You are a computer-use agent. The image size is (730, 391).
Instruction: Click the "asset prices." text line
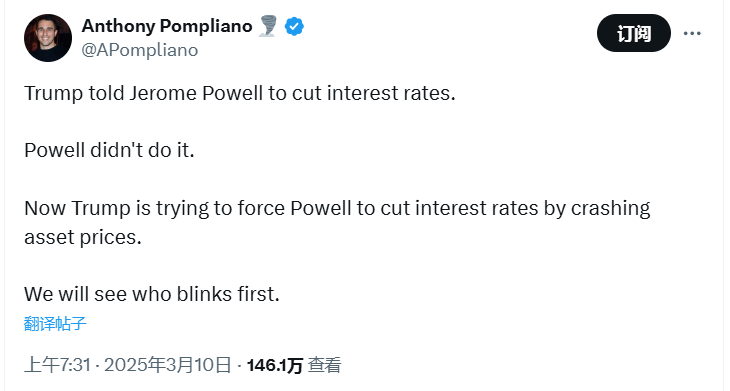[x=82, y=237]
